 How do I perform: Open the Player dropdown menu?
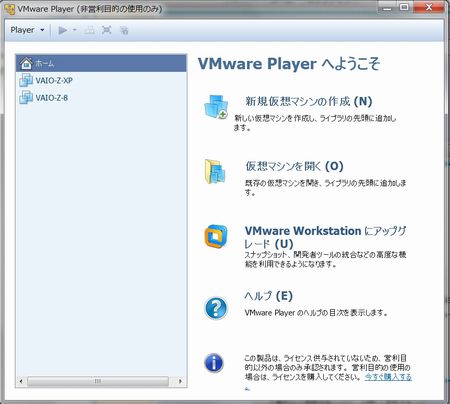point(27,30)
